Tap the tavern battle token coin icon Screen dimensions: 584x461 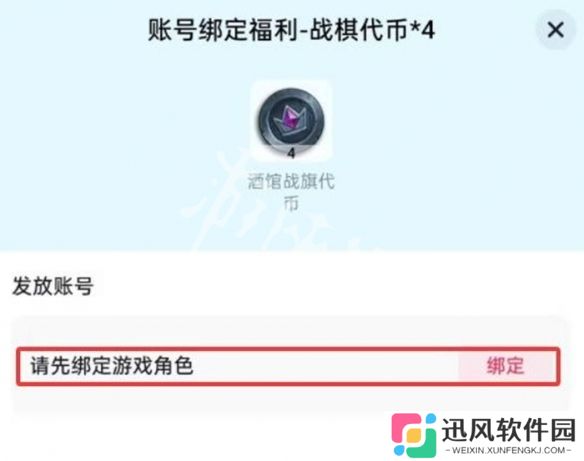(x=291, y=121)
